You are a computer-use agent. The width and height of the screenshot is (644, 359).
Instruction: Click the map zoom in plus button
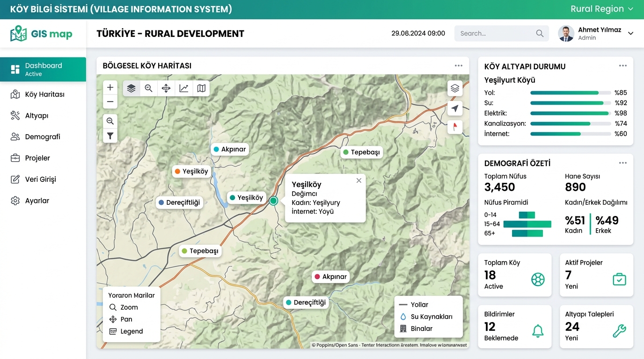[110, 87]
